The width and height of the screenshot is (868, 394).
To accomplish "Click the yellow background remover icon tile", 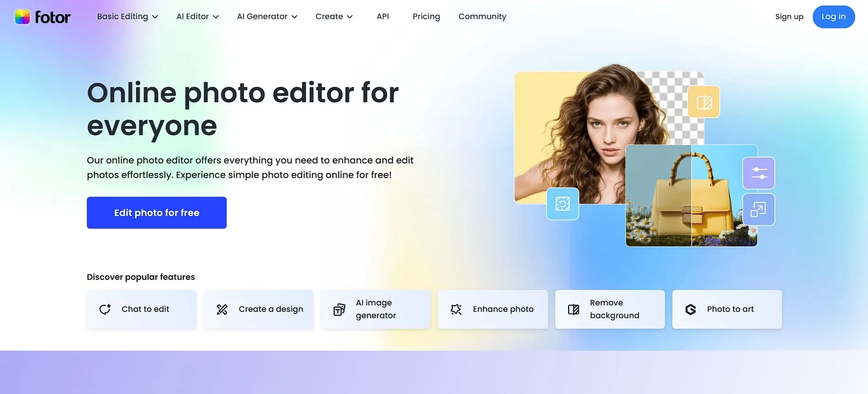I will pyautogui.click(x=703, y=102).
